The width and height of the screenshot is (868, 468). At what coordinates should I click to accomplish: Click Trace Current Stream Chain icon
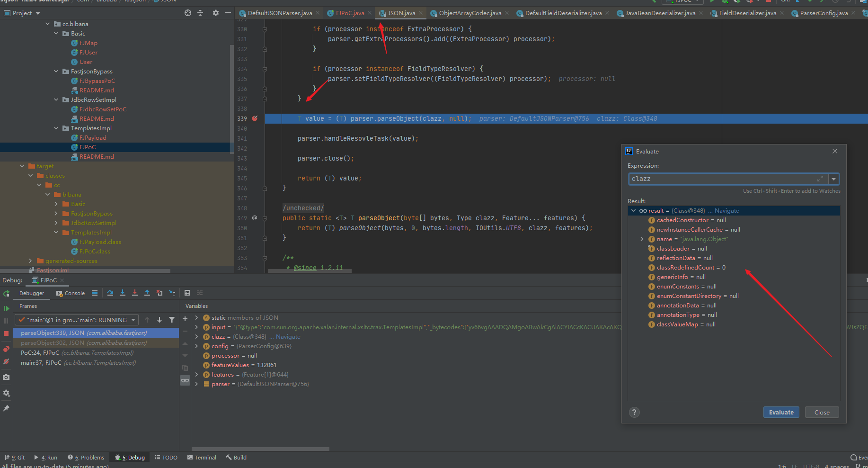click(x=200, y=293)
